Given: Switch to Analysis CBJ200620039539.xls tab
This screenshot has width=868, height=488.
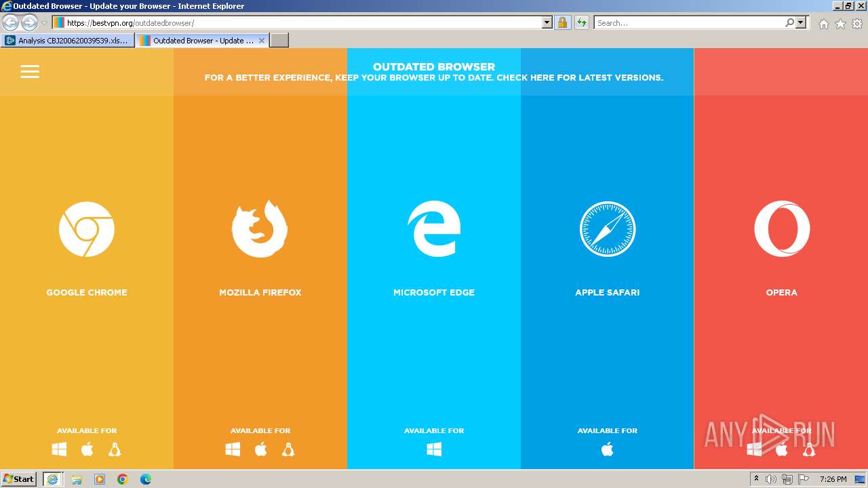Looking at the screenshot, I should [x=68, y=40].
